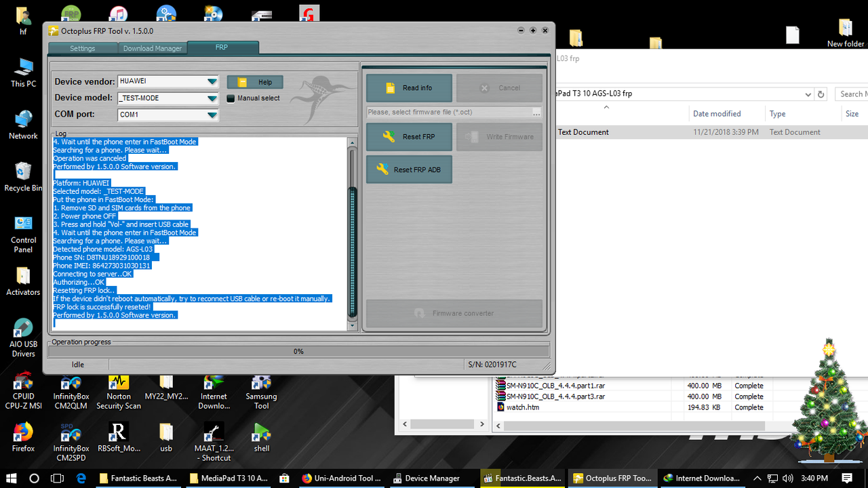Click the Help button
Viewport: 868px width, 488px height.
[255, 82]
